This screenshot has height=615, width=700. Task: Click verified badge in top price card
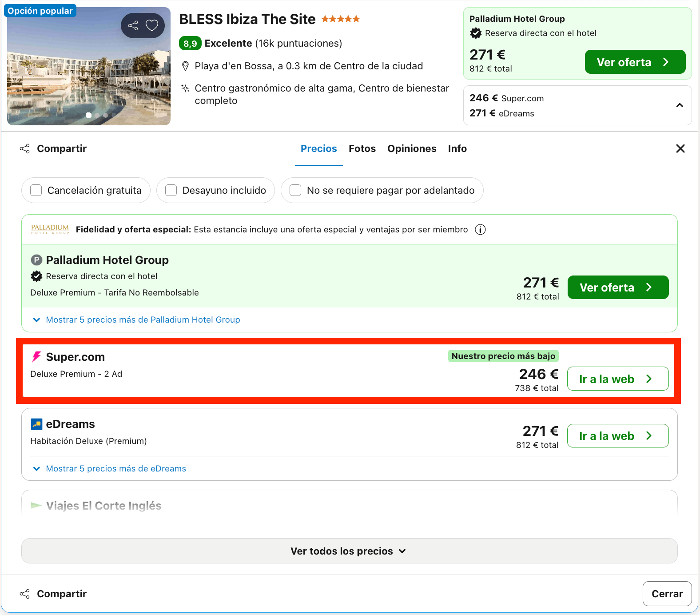[x=476, y=33]
